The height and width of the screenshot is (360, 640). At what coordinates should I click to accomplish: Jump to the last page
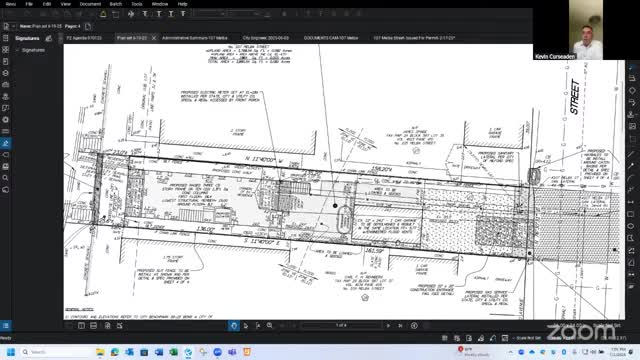coord(400,325)
